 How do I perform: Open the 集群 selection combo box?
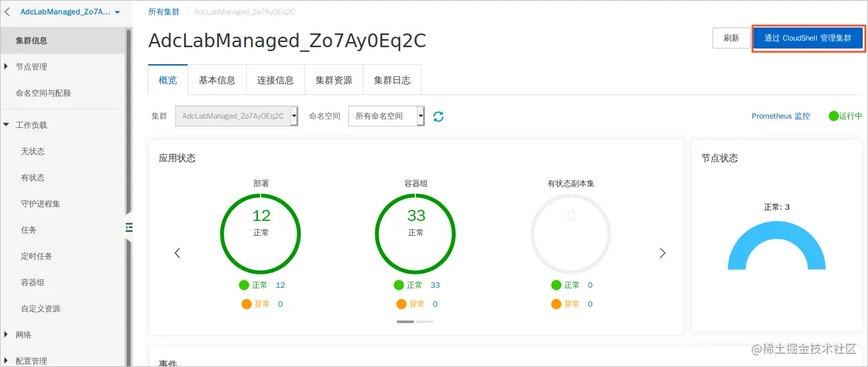pos(237,116)
